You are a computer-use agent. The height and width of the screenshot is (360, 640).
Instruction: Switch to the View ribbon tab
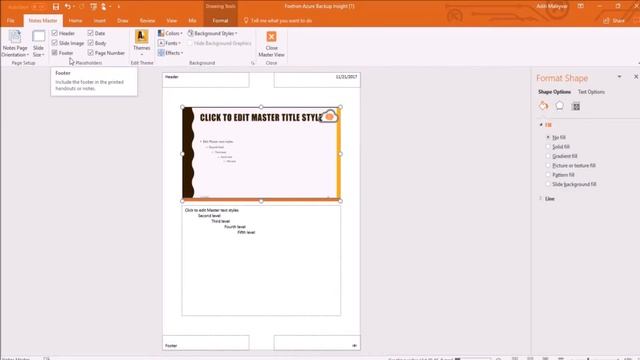pyautogui.click(x=171, y=20)
